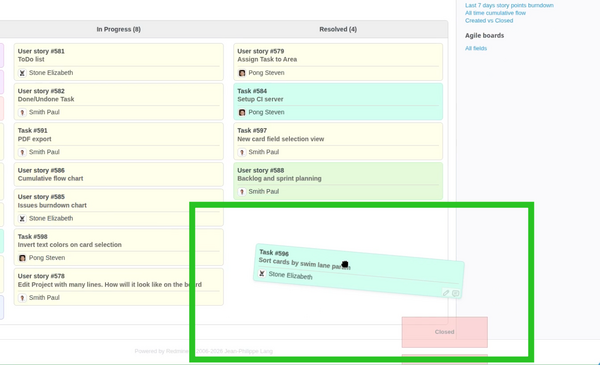The image size is (600, 365).
Task: Click Stone Elizabeth avatar on story #581
Action: (x=22, y=73)
